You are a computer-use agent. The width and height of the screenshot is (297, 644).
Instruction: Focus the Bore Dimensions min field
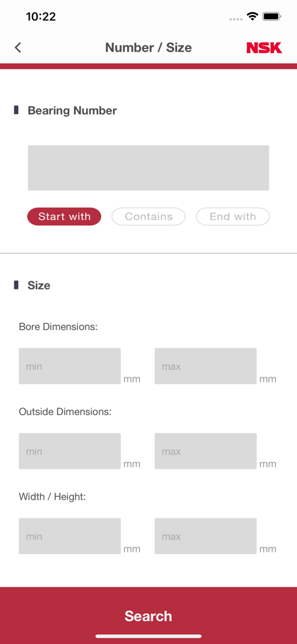coord(70,366)
